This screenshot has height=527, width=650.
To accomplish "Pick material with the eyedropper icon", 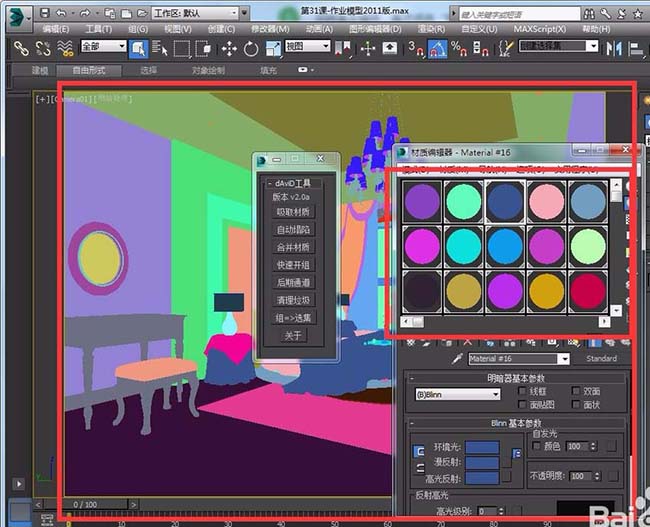I will tap(457, 358).
